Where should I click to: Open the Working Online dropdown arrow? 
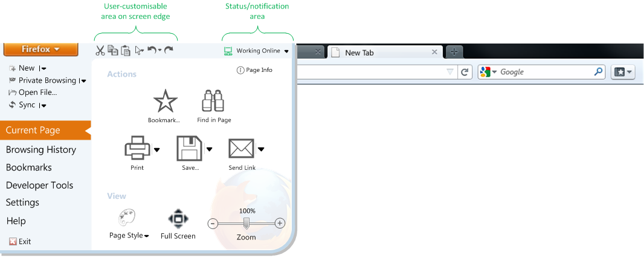click(286, 51)
